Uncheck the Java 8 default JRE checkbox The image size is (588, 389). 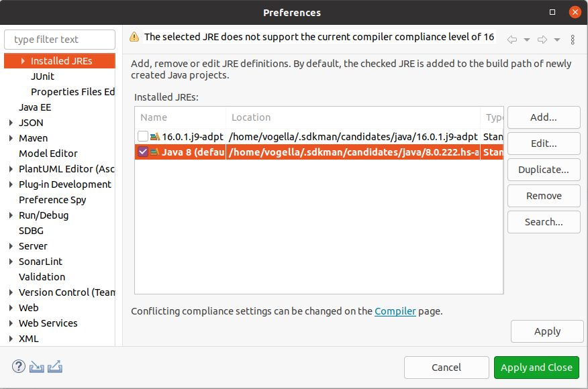[143, 152]
